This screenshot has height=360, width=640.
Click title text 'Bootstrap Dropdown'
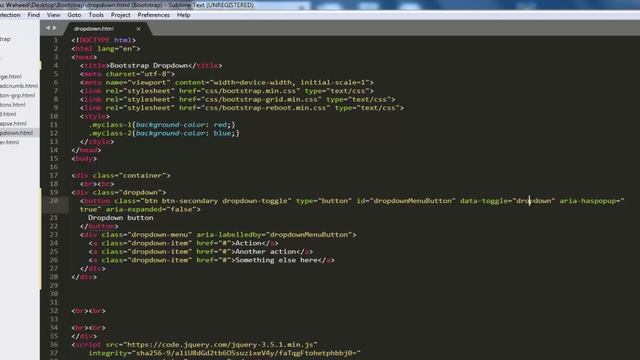pos(149,65)
